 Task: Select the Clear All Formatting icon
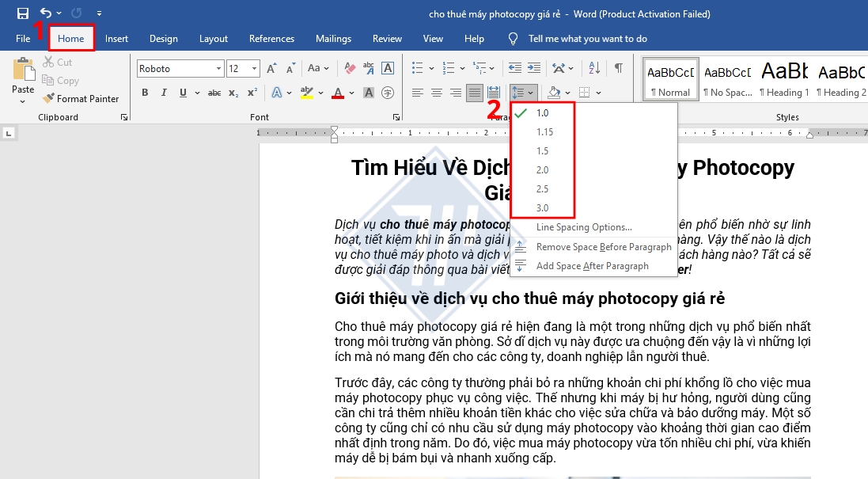pyautogui.click(x=350, y=68)
